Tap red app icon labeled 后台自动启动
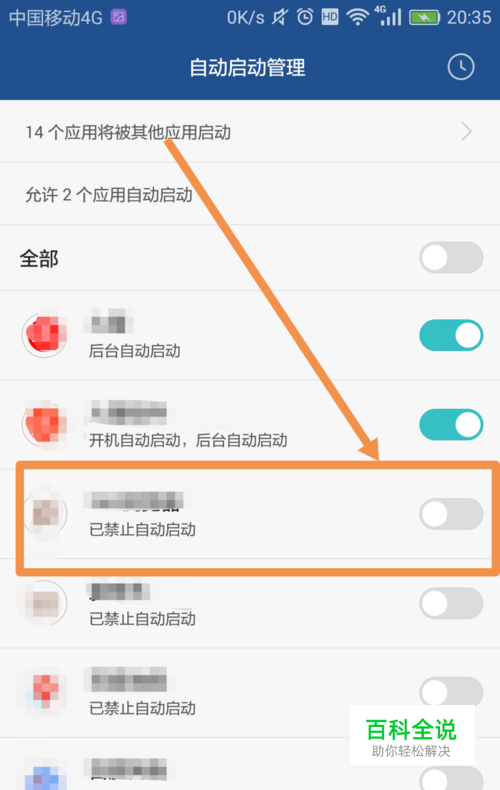 point(45,335)
